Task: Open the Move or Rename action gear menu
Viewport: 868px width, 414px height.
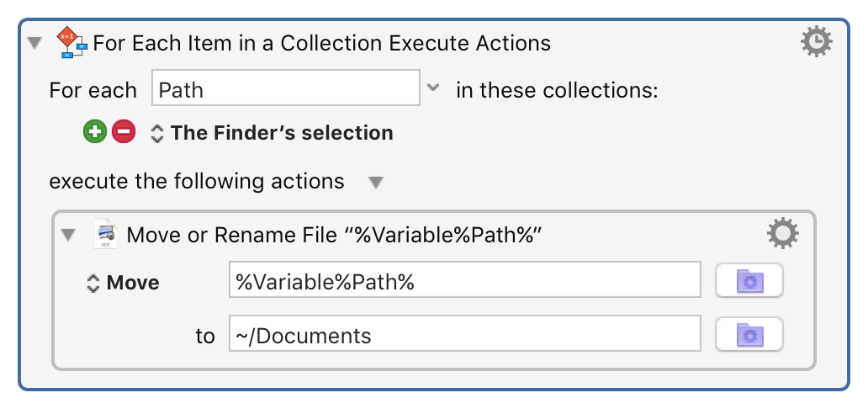Action: (x=782, y=234)
